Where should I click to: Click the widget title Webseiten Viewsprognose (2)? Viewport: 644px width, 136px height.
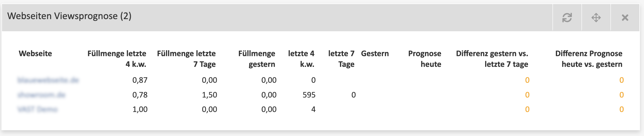(x=69, y=16)
